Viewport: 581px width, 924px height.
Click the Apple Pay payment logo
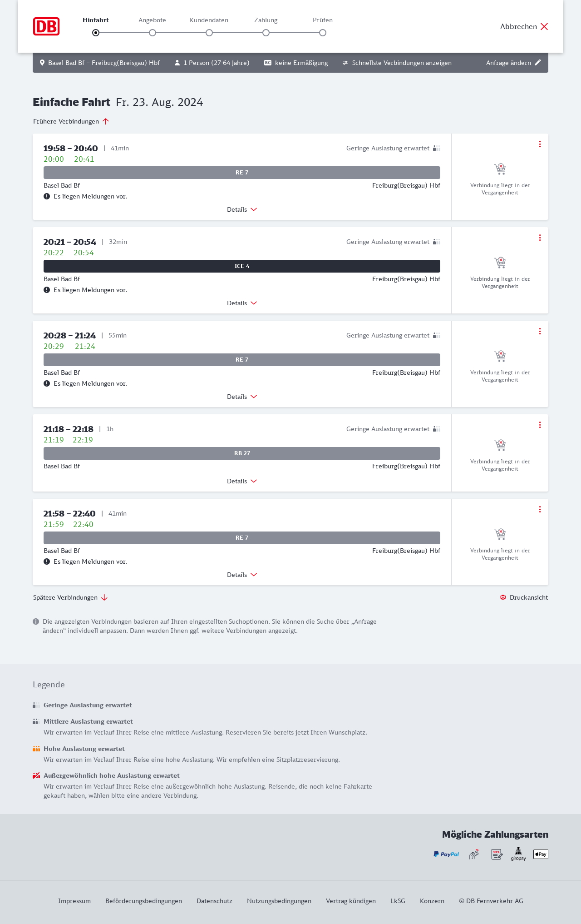541,854
